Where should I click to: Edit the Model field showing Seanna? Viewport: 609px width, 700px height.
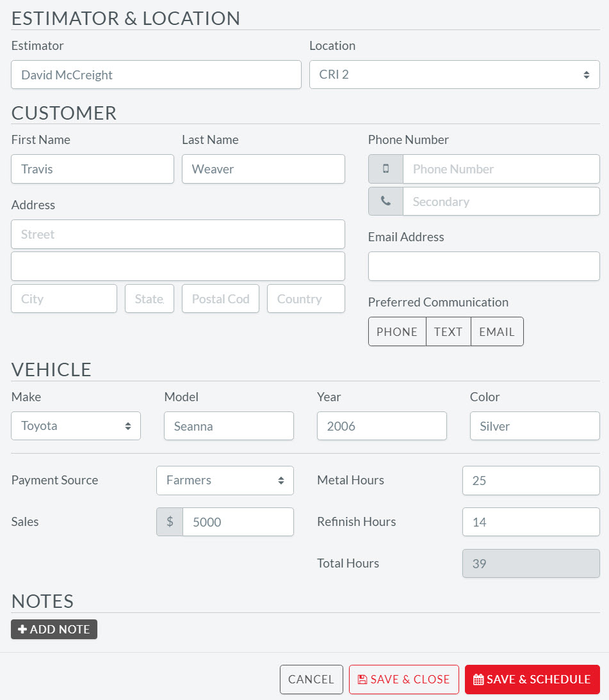tap(229, 426)
